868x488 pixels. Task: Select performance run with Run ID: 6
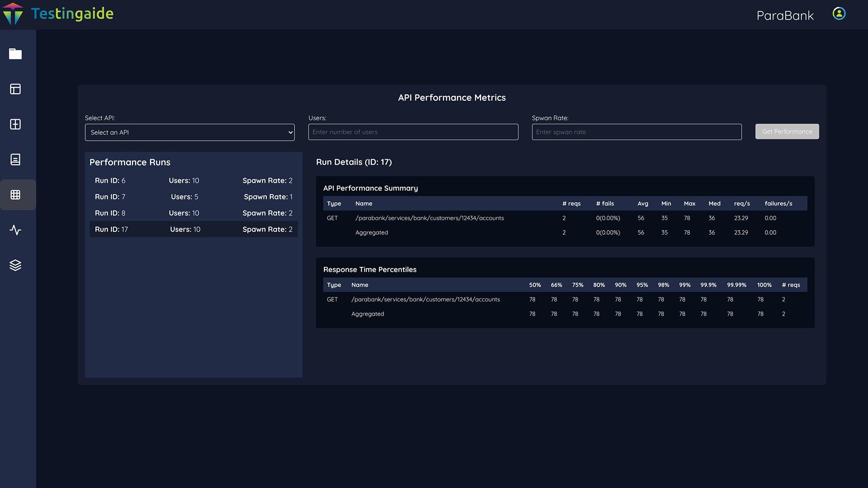click(194, 180)
